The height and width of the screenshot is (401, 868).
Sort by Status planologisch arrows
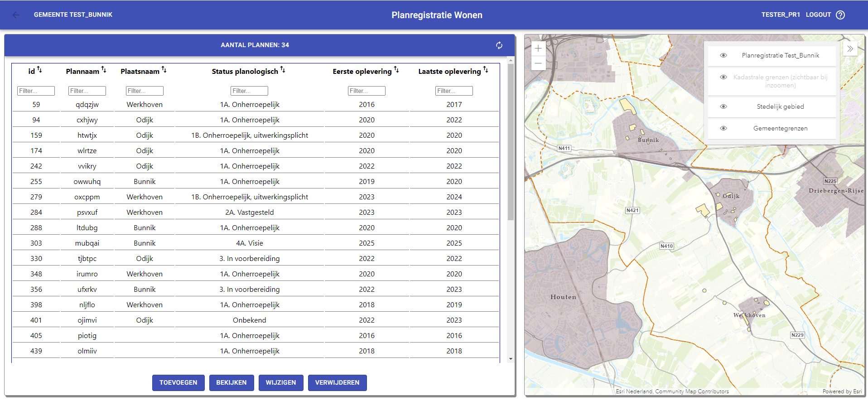point(283,70)
